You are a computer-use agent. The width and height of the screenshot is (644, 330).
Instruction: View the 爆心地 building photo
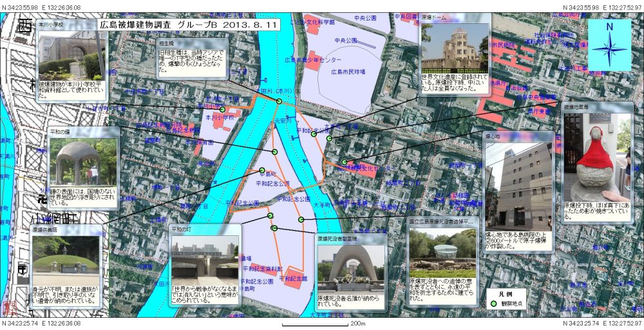coord(517,177)
